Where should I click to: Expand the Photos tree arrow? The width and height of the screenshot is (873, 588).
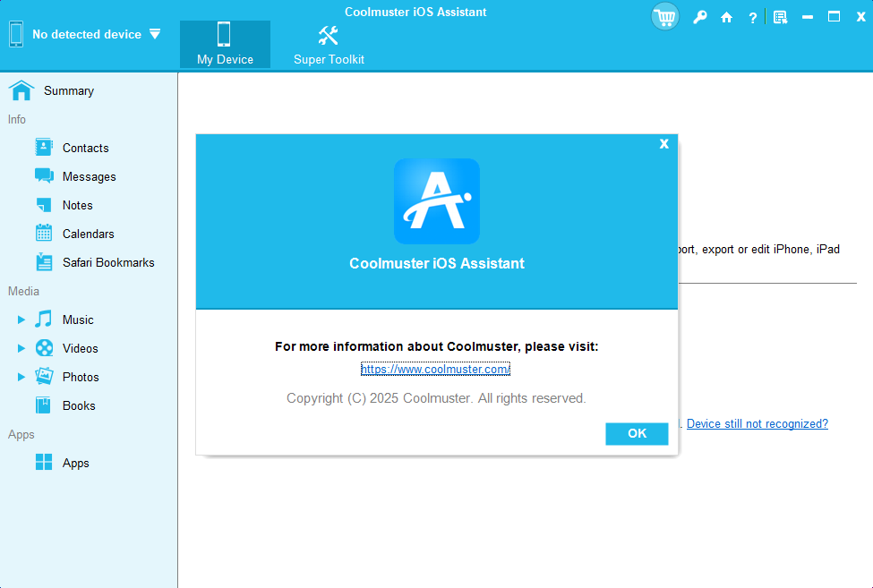(21, 377)
